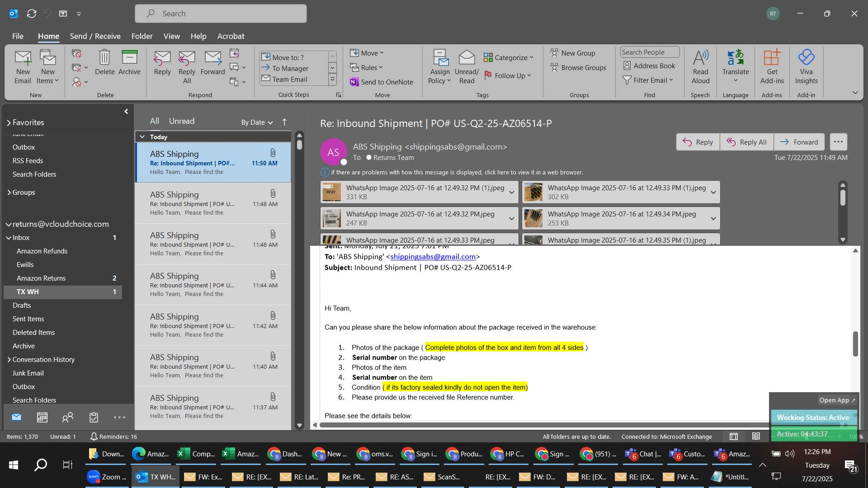Viewport: 868px width, 488px height.
Task: Open the Acrobat ribbon tab
Action: (x=231, y=36)
